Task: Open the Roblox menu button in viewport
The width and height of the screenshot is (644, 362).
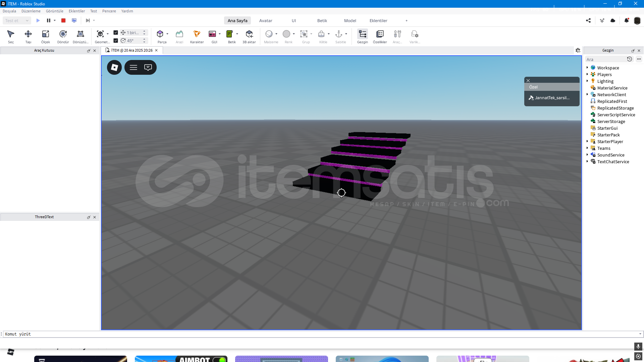Action: (114, 67)
